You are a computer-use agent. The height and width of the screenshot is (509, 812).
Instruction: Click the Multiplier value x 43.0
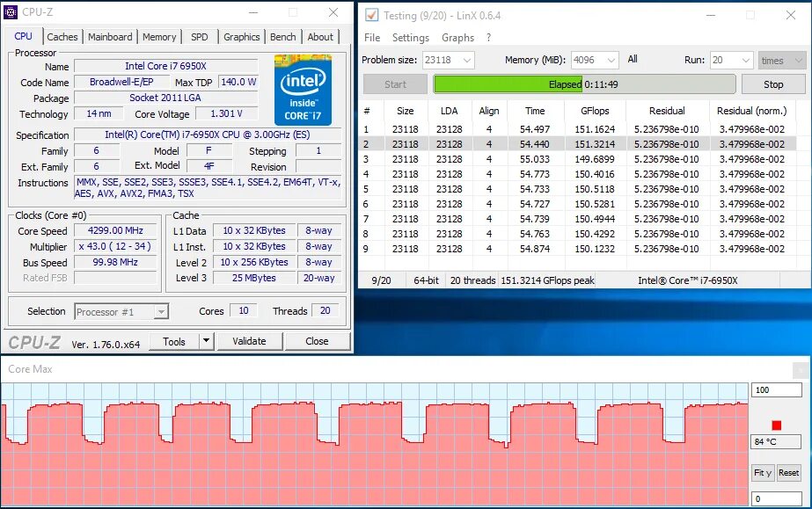pos(115,246)
